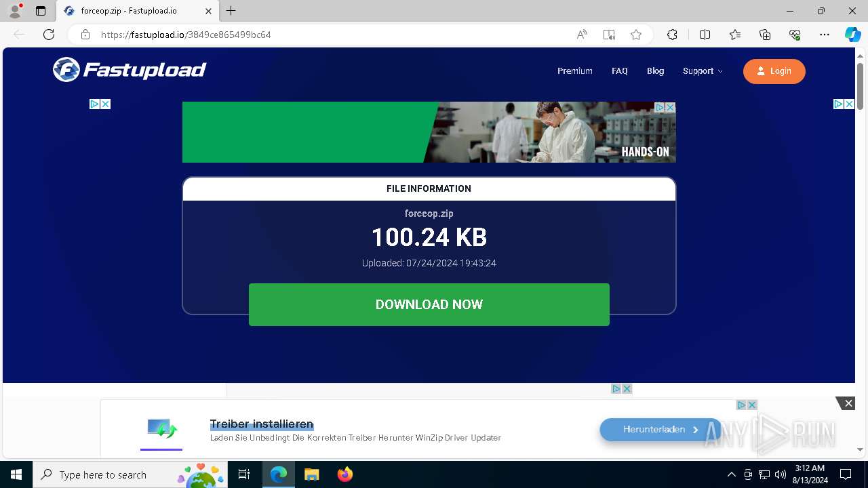The height and width of the screenshot is (488, 868).
Task: Open the Premium page
Action: (x=575, y=71)
